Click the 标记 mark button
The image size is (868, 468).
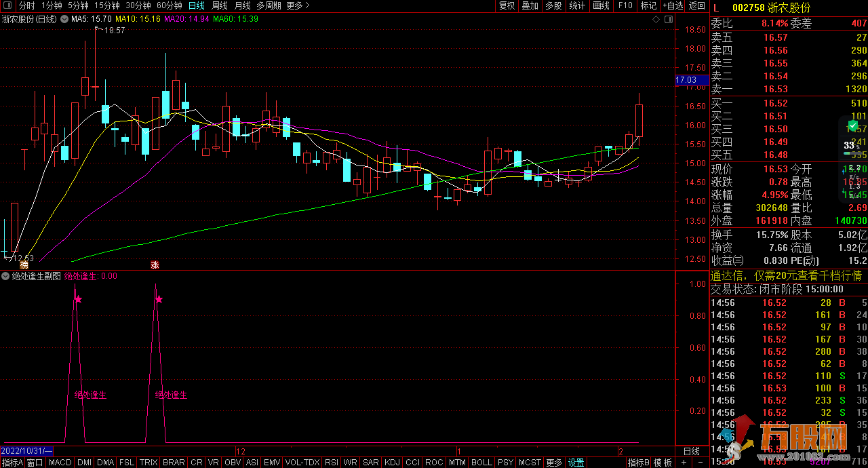tap(648, 5)
